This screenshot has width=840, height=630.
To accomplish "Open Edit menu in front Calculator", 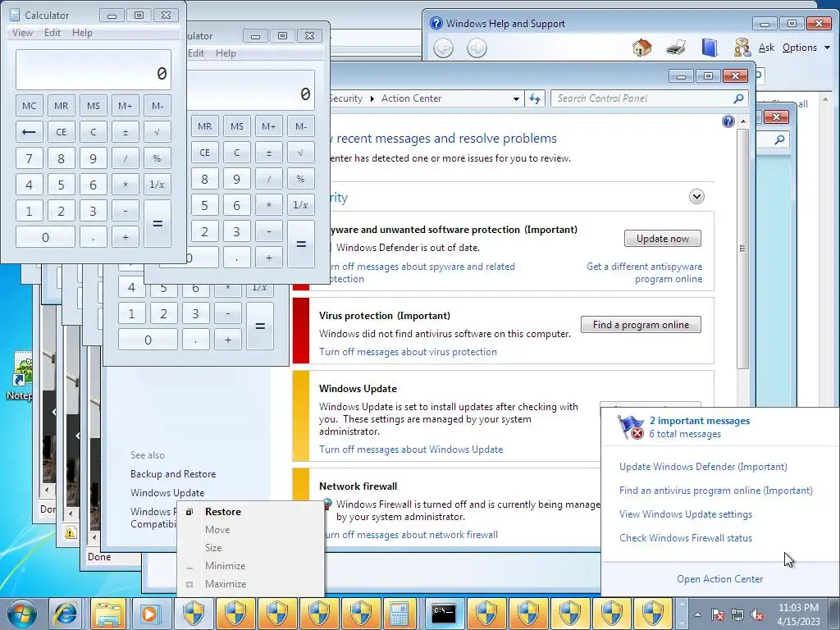I will click(52, 33).
